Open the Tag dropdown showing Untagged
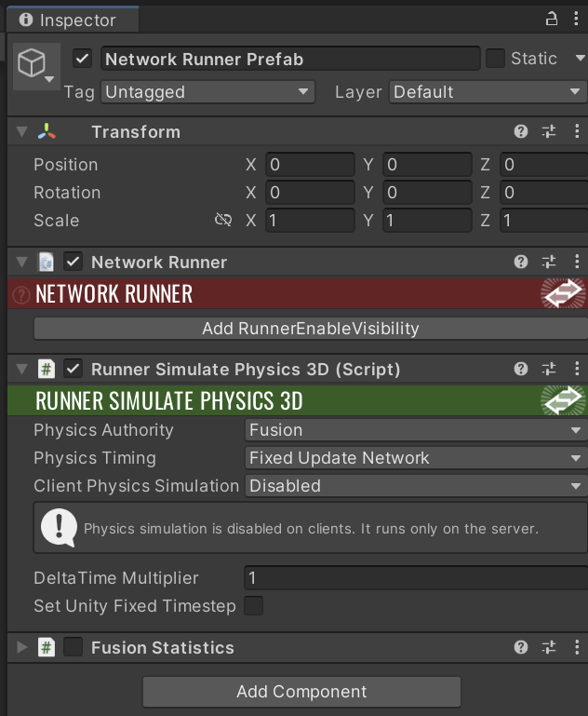Image resolution: width=588 pixels, height=716 pixels. pos(207,92)
